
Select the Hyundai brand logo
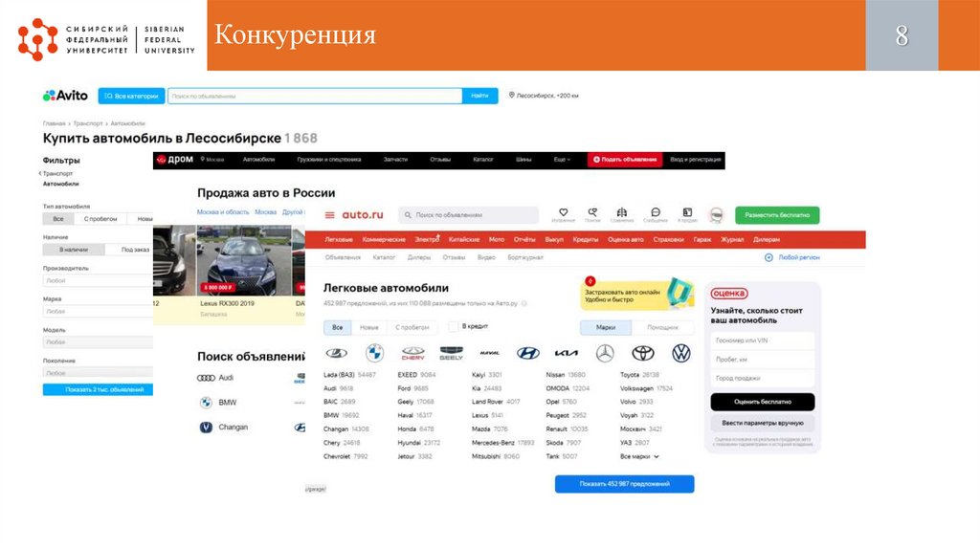[x=527, y=354]
